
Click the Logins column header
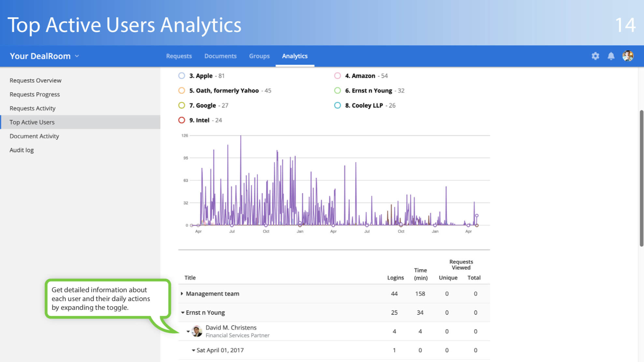(x=395, y=278)
